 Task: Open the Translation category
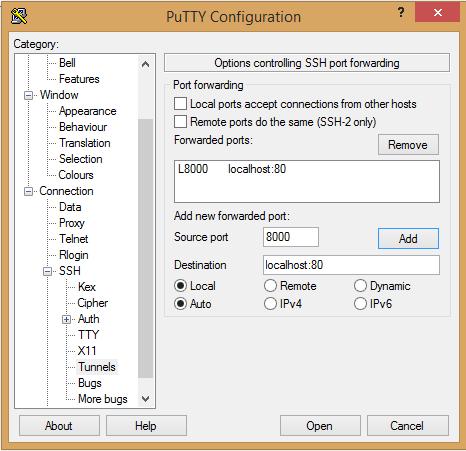click(85, 143)
